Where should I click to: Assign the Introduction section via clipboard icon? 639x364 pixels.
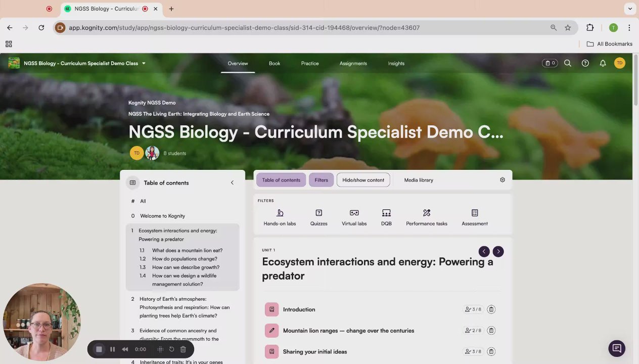coord(491,309)
